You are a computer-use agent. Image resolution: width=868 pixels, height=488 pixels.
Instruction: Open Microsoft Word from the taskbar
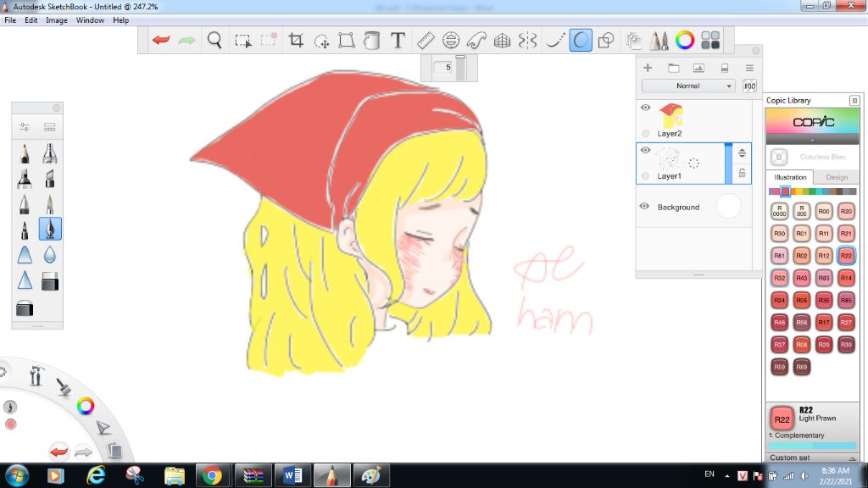pos(292,475)
